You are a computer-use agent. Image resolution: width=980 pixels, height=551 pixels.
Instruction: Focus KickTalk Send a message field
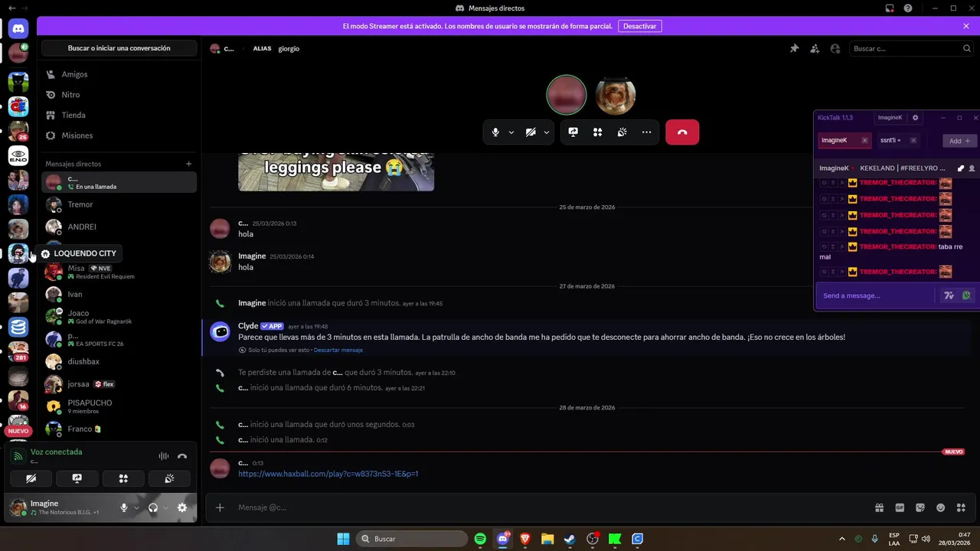tap(877, 295)
